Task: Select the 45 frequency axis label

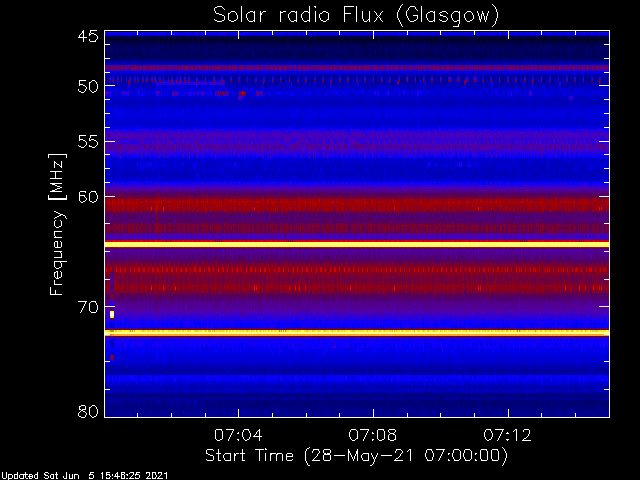Action: point(88,37)
